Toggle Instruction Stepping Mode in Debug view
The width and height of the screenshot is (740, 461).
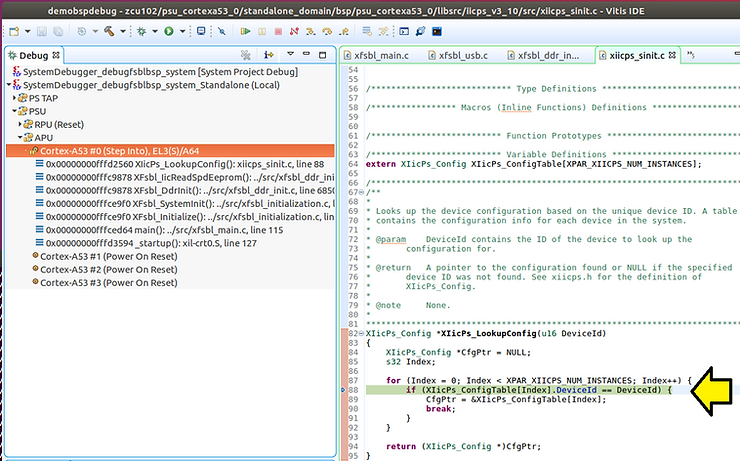tap(269, 55)
